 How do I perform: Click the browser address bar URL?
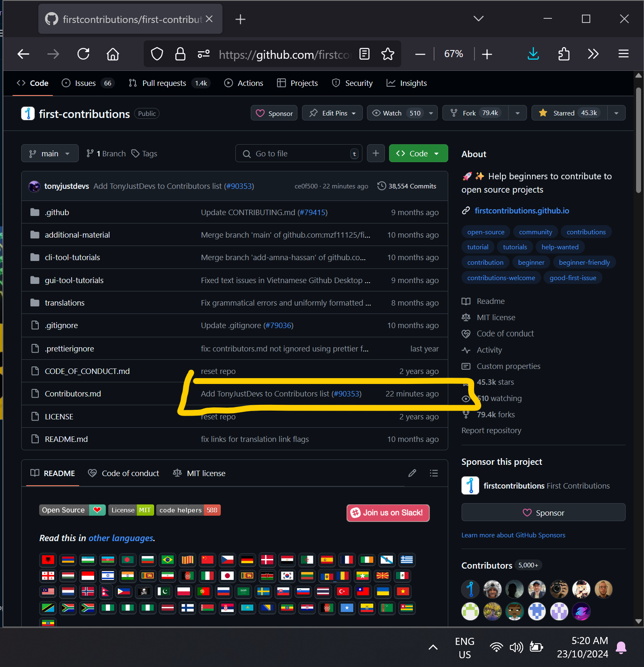coord(285,54)
